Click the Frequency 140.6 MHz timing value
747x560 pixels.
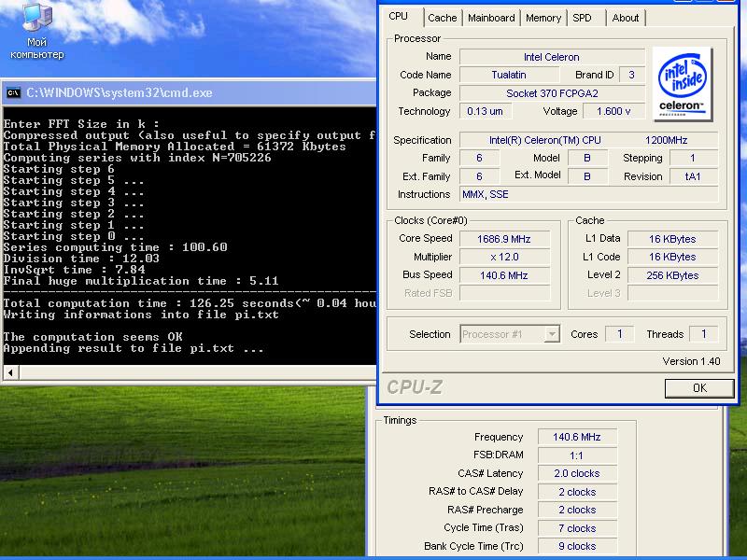[x=577, y=437]
